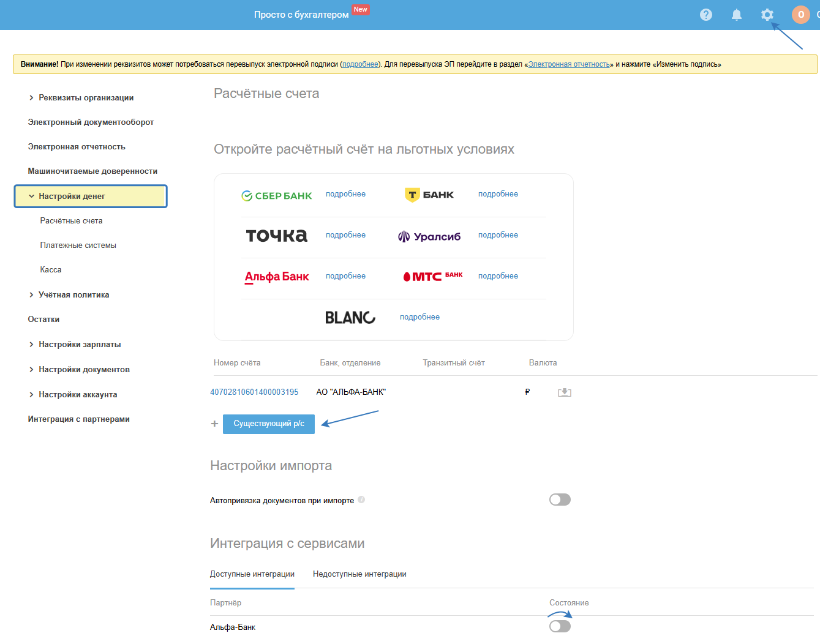Click подробнее link for Уралсиб
The width and height of the screenshot is (820, 644).
coord(498,235)
